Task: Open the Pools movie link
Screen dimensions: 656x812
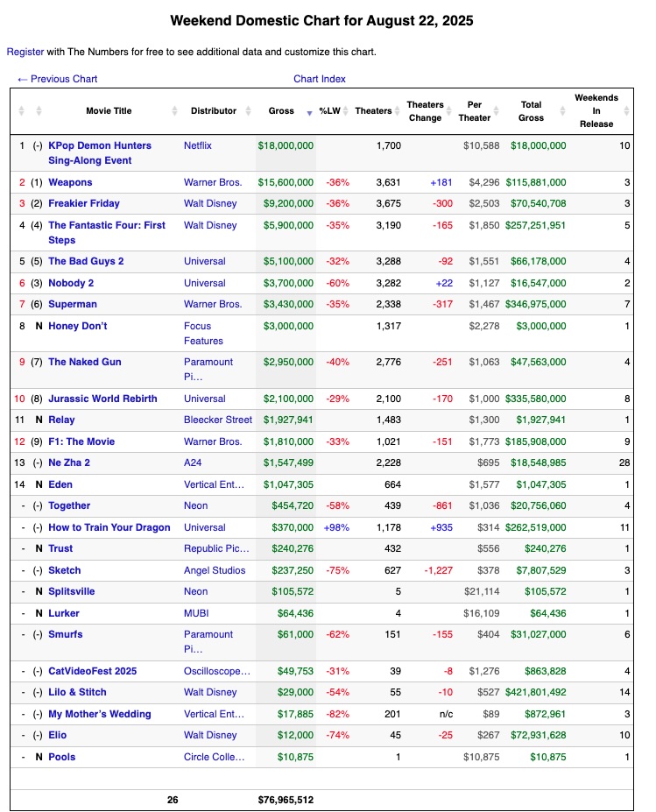Action: 61,757
